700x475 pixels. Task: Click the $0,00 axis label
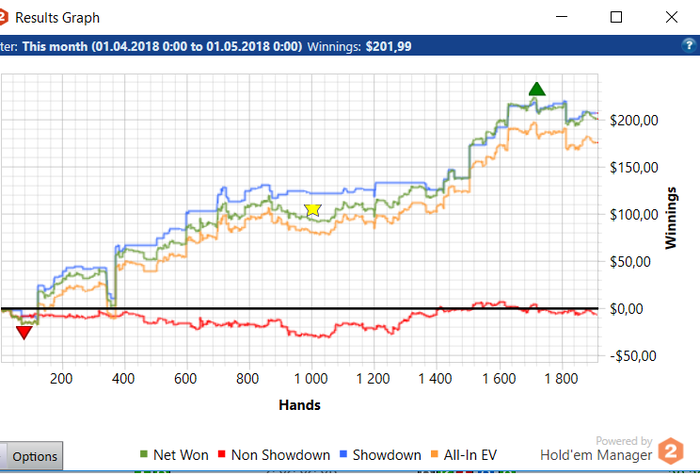627,309
